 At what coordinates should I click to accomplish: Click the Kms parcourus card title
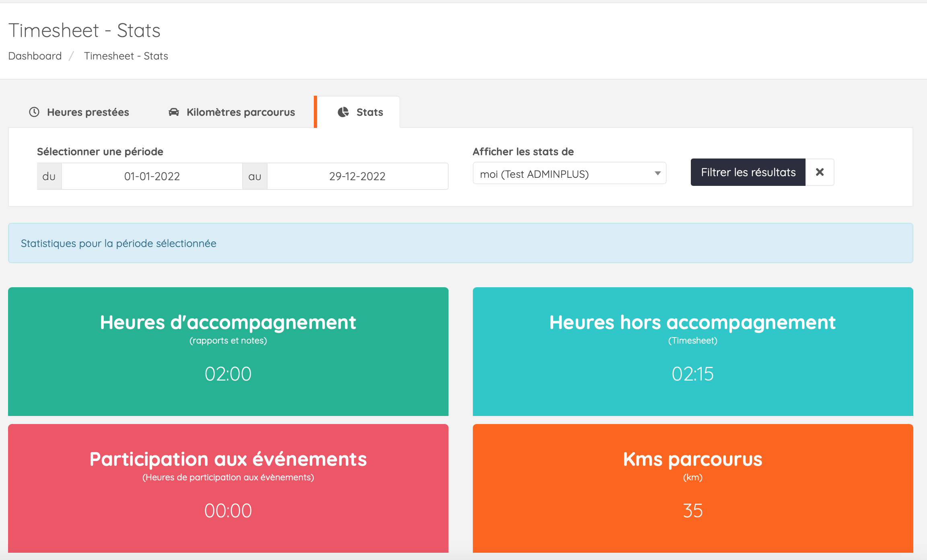[x=692, y=459]
